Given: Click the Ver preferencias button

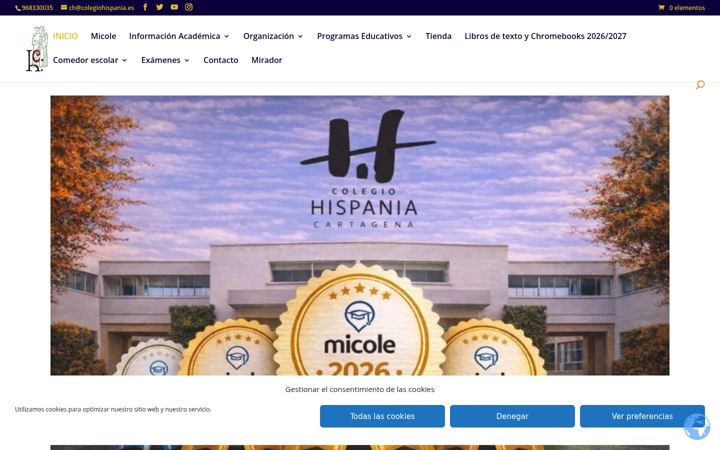Looking at the screenshot, I should [642, 416].
